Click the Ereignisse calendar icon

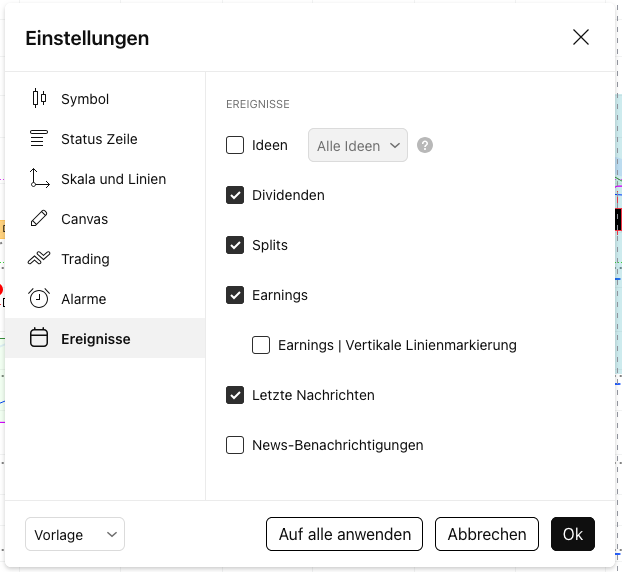[39, 339]
